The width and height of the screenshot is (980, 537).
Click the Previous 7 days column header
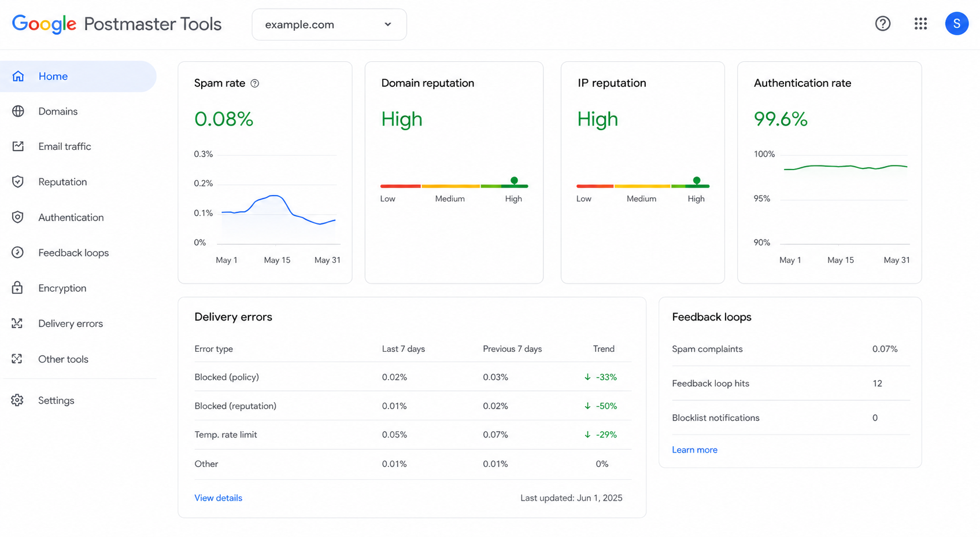(512, 349)
